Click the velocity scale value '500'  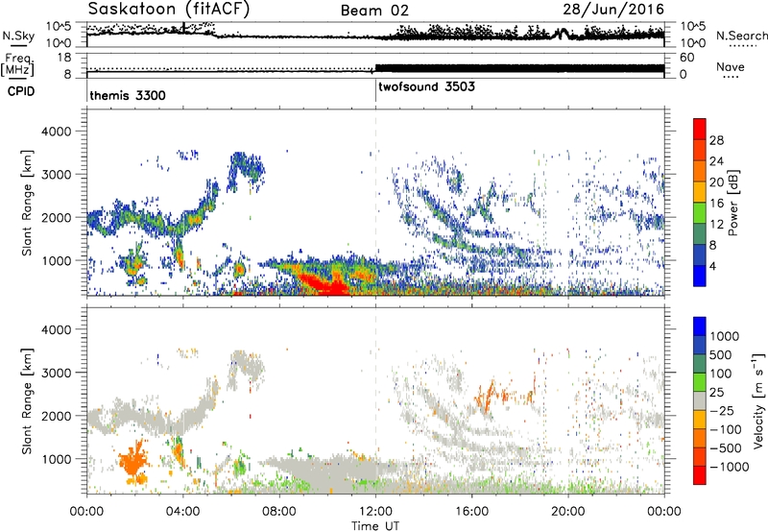pos(720,354)
